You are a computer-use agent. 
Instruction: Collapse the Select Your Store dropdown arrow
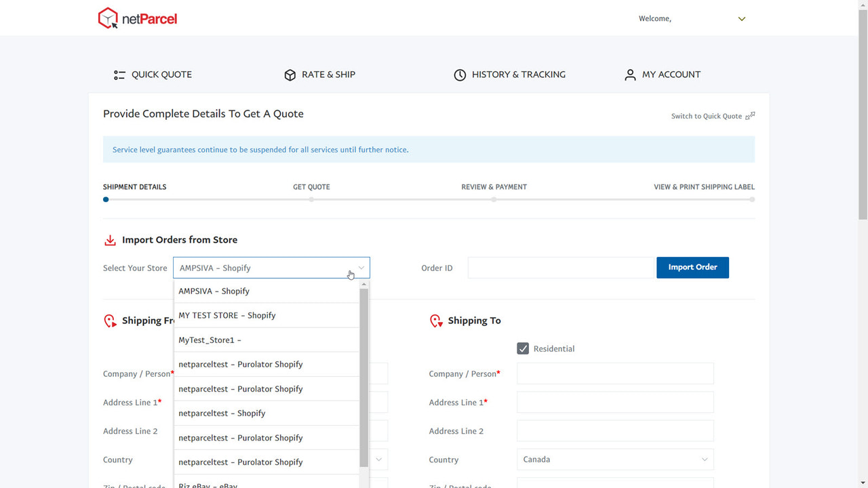coord(361,268)
